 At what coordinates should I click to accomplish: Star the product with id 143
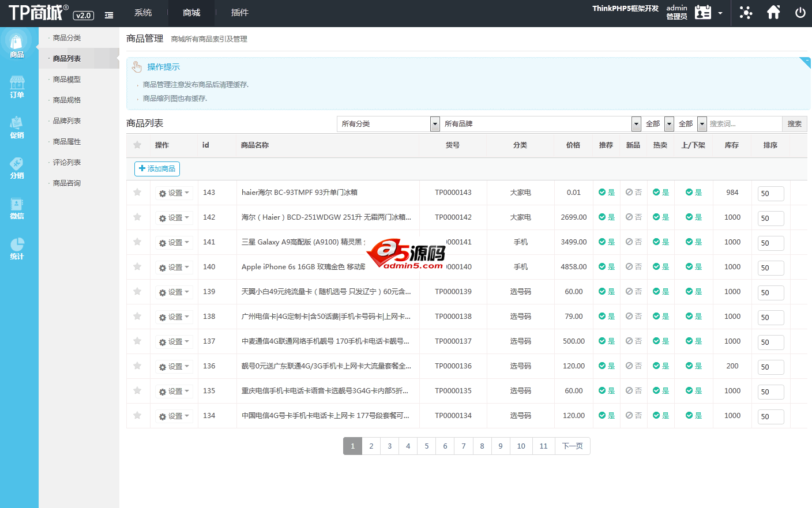(x=137, y=193)
